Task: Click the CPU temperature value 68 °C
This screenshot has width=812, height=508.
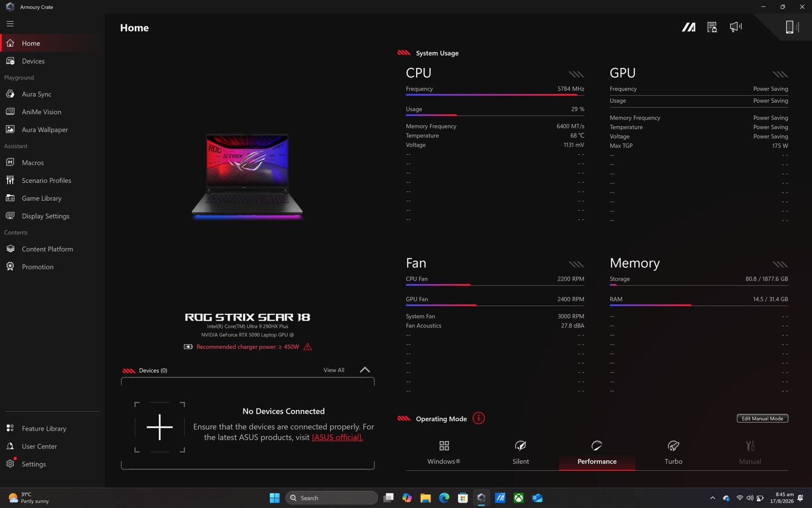Action: (577, 136)
